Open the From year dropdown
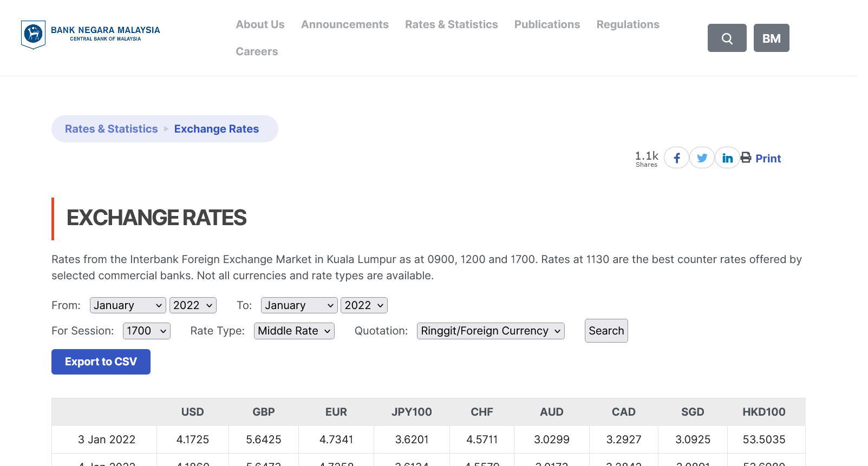 click(x=193, y=305)
